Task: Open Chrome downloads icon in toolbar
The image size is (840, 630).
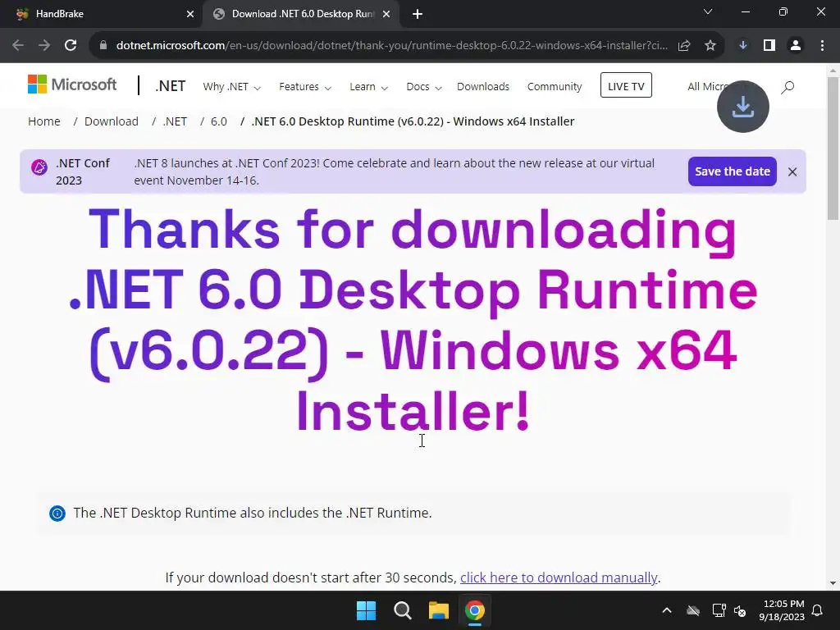Action: pyautogui.click(x=742, y=46)
